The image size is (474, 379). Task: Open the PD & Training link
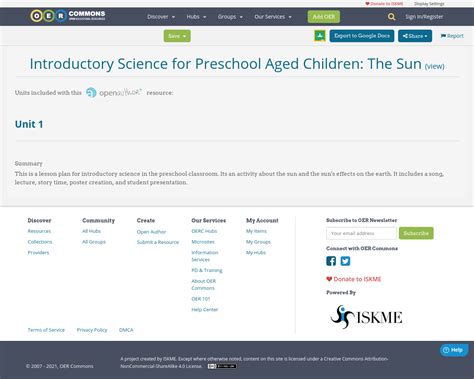207,270
